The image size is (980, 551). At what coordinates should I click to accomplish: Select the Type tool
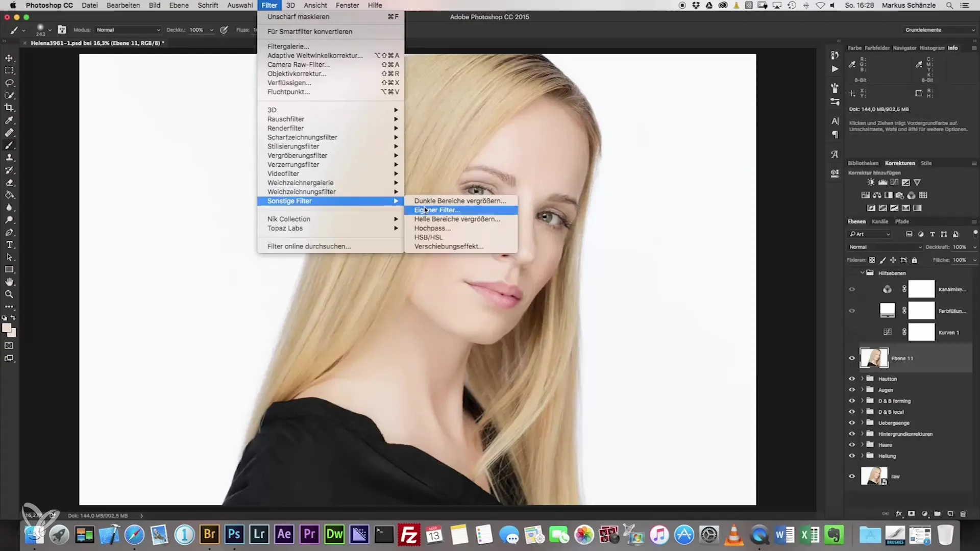(x=9, y=245)
